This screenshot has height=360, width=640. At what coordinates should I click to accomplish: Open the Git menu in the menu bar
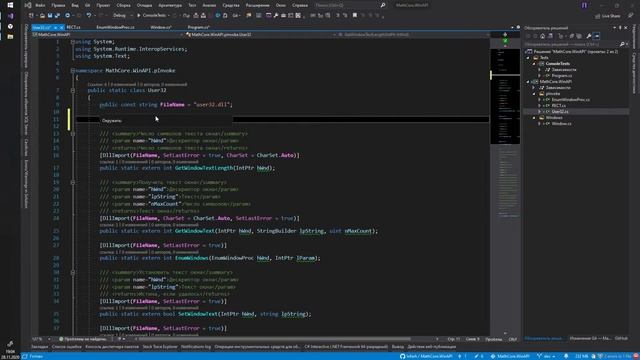tap(87, 5)
